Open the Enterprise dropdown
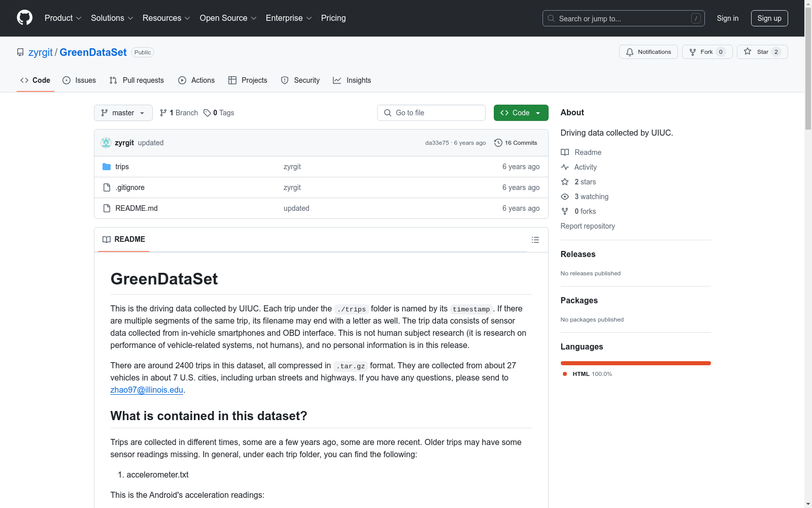 tap(289, 18)
